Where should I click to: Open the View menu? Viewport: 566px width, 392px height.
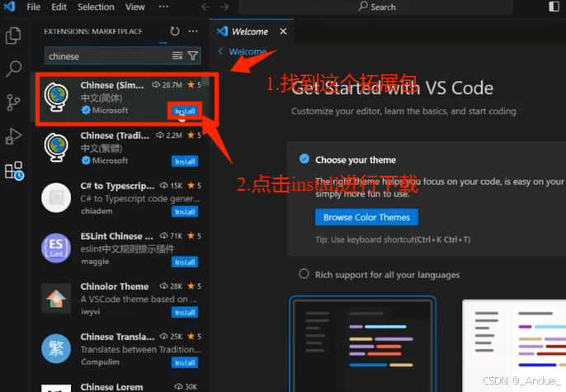click(x=135, y=7)
